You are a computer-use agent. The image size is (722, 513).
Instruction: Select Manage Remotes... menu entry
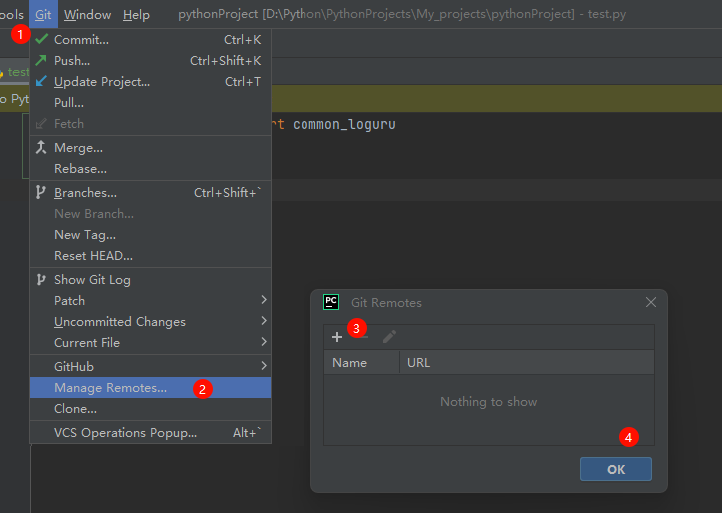151,388
